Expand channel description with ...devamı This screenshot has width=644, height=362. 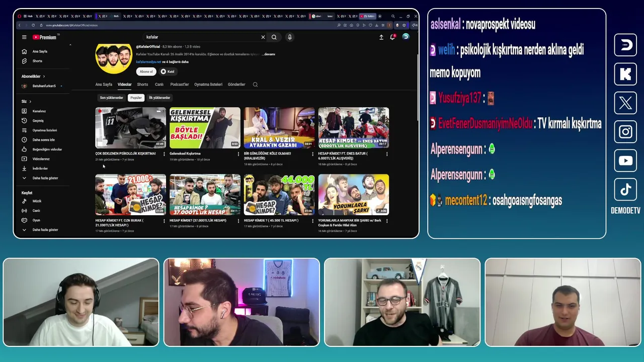269,54
